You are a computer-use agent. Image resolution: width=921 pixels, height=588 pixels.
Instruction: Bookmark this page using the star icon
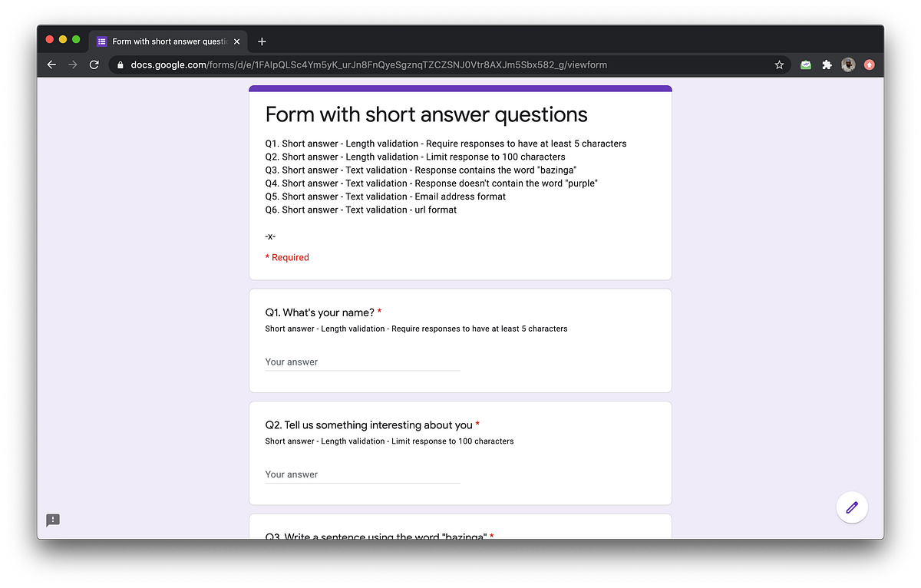point(779,64)
